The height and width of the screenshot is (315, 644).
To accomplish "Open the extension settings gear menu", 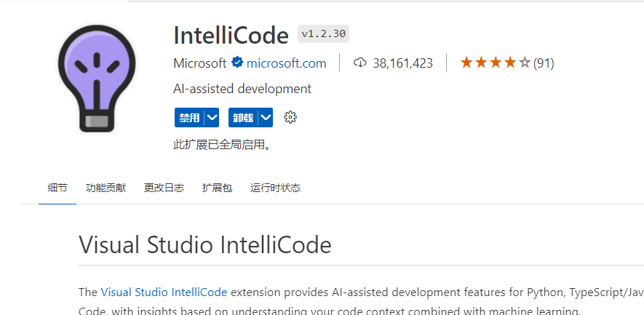I will point(290,117).
